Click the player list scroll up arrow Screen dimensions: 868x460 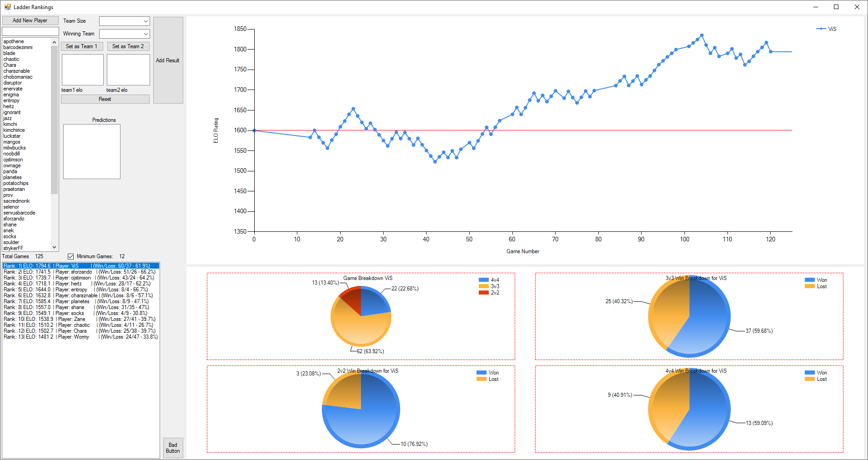click(55, 42)
